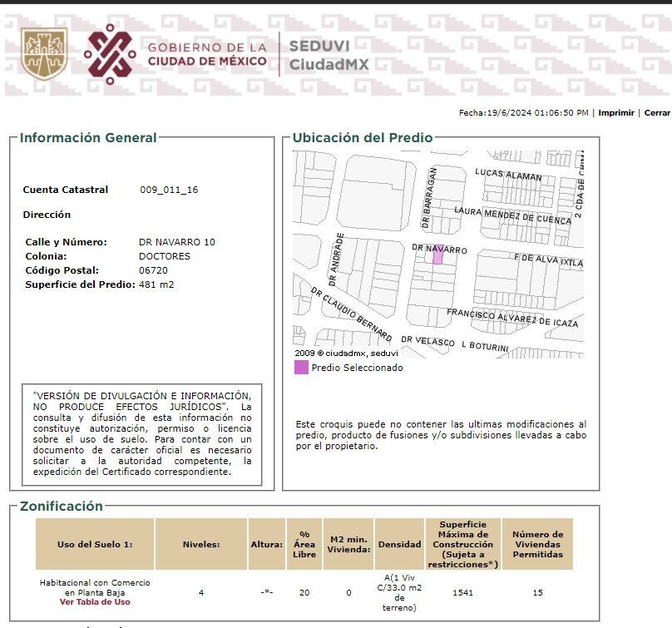Select the colonia value DOCTORES
The image size is (672, 628).
click(x=164, y=256)
